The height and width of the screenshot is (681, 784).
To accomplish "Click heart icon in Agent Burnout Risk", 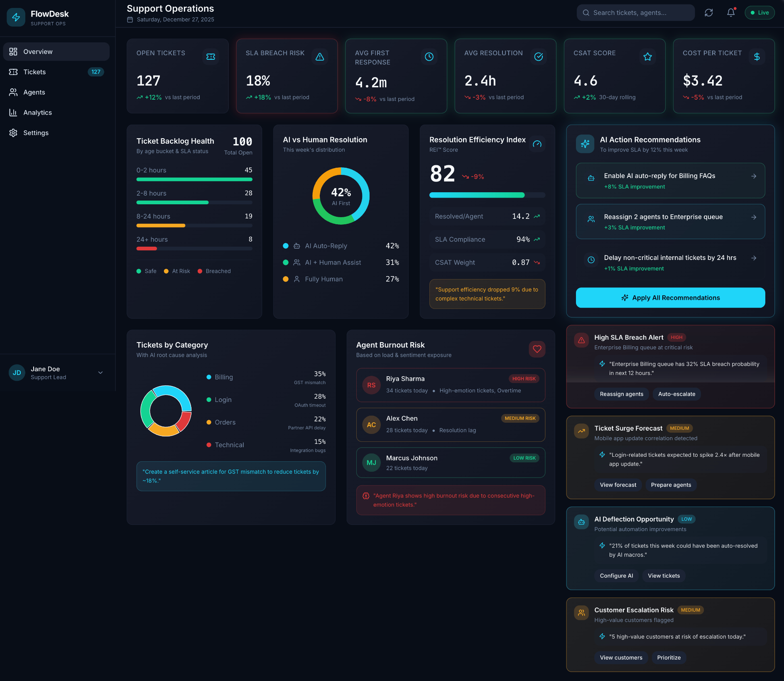I will click(x=537, y=349).
